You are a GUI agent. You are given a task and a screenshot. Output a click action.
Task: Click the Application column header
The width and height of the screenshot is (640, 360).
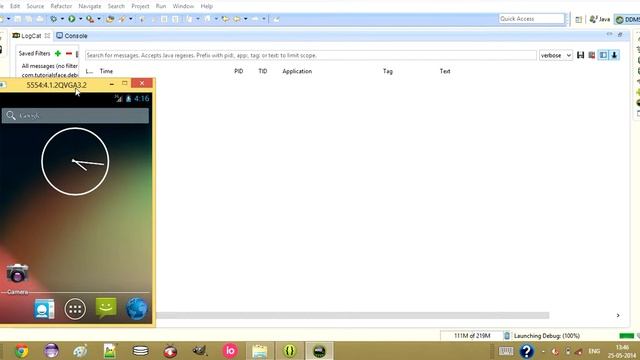297,71
